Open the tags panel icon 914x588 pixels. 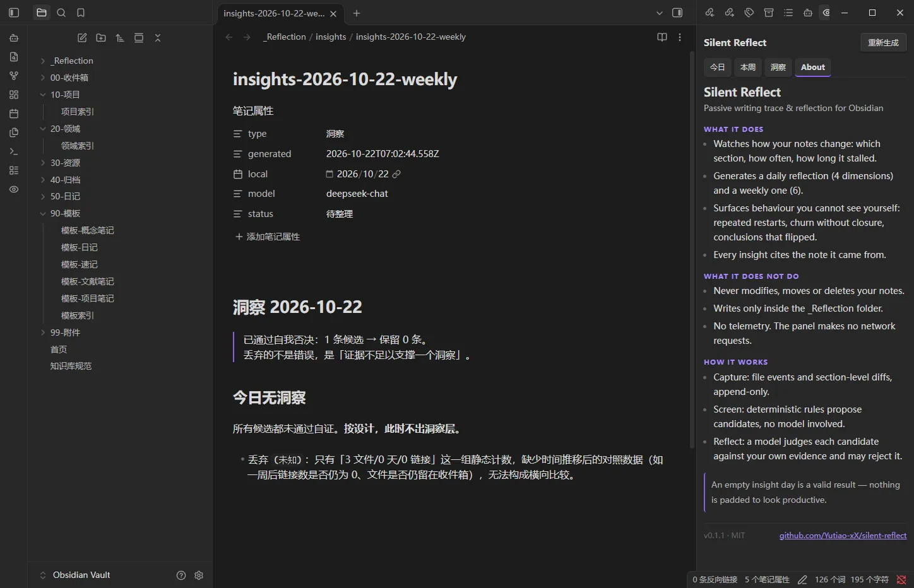[749, 13]
